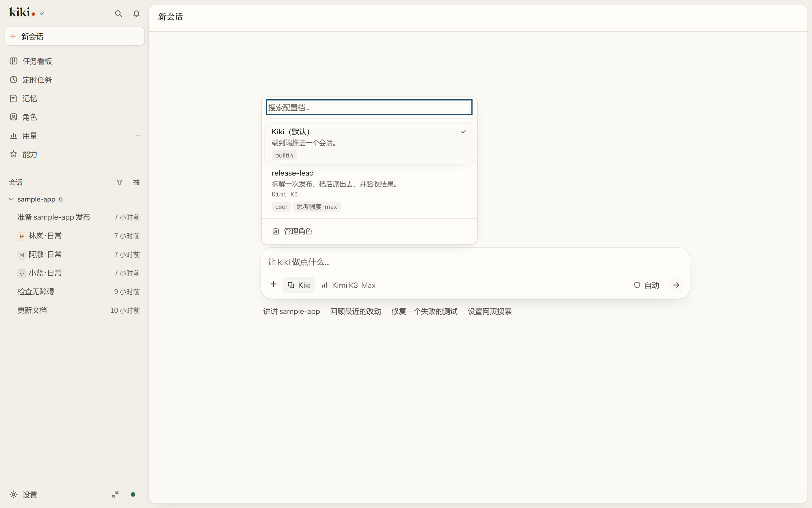Start a 新会话 from the sidebar button

pos(74,36)
